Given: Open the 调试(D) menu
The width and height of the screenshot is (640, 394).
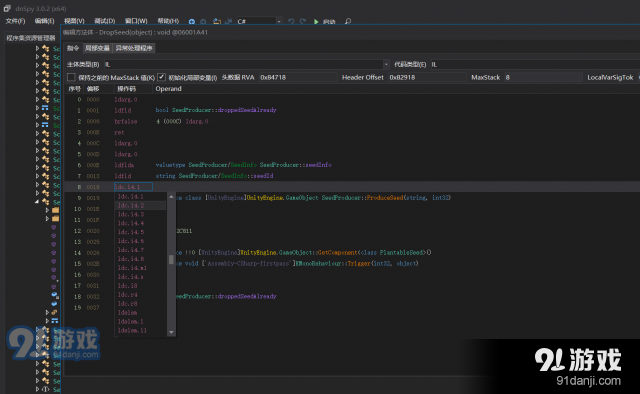Looking at the screenshot, I should (104, 21).
